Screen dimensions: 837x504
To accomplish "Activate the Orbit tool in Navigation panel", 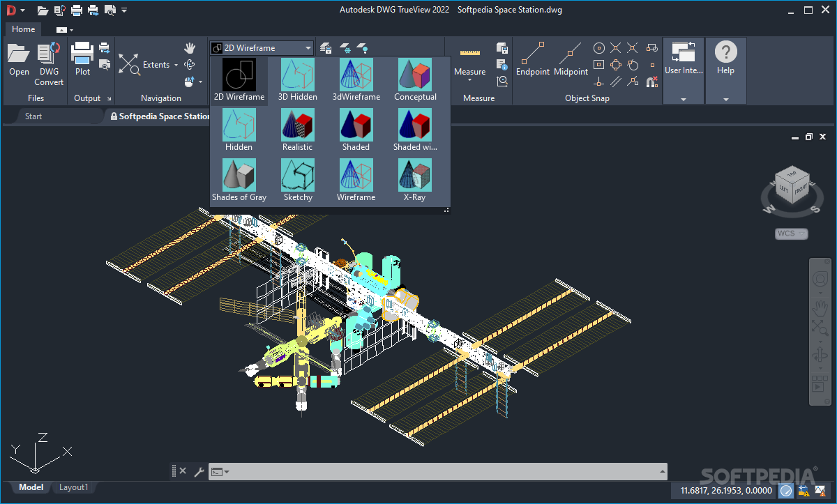I will 190,65.
